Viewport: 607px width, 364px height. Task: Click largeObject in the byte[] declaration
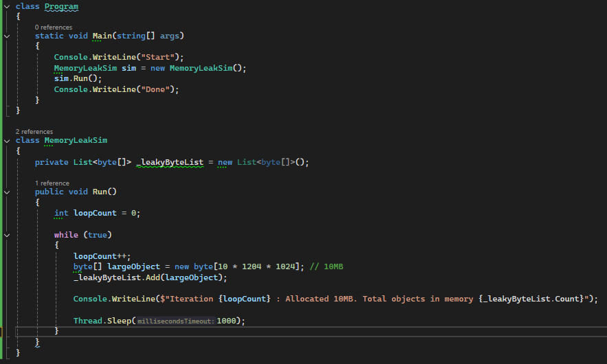click(131, 266)
